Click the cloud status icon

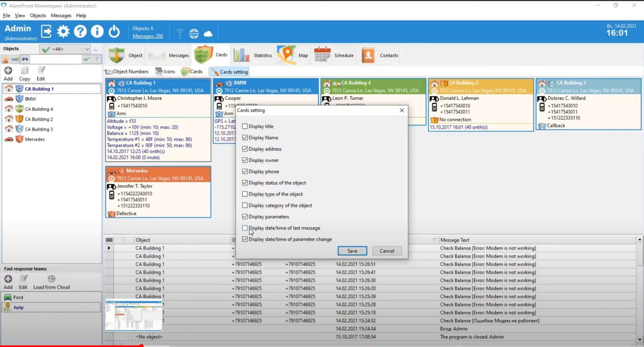[208, 34]
